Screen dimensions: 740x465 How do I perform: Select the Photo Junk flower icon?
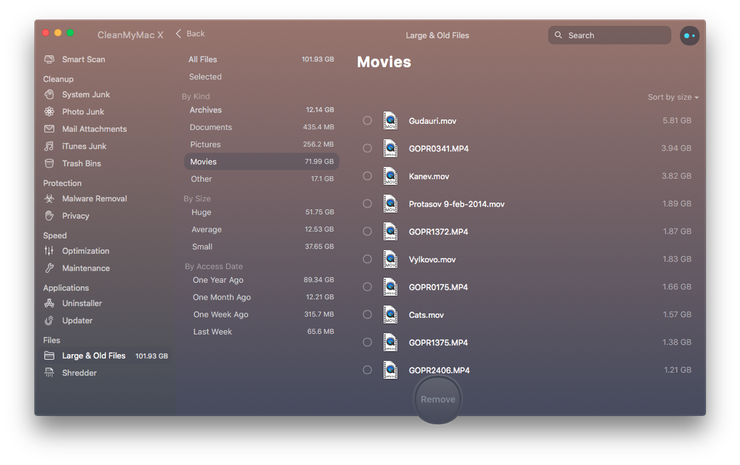(49, 112)
